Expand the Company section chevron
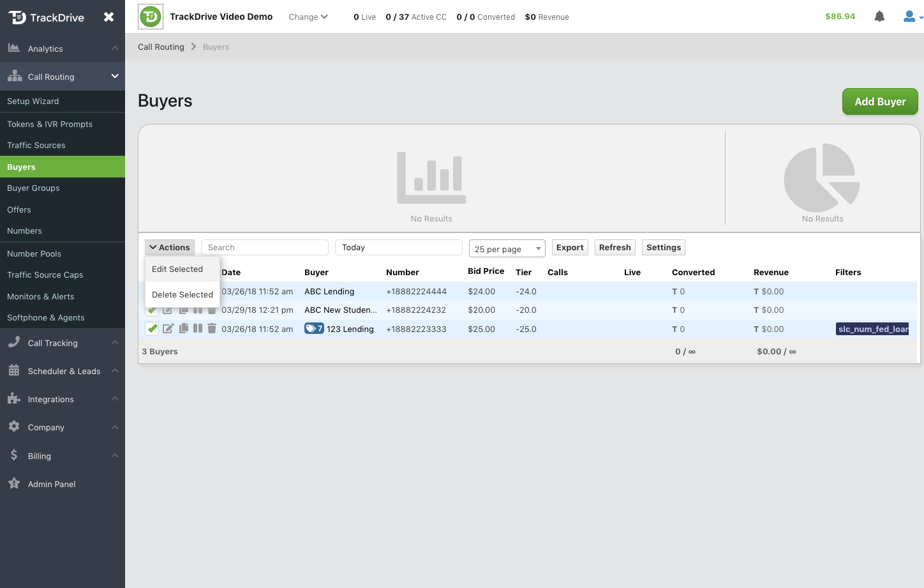This screenshot has width=924, height=588. pos(115,426)
